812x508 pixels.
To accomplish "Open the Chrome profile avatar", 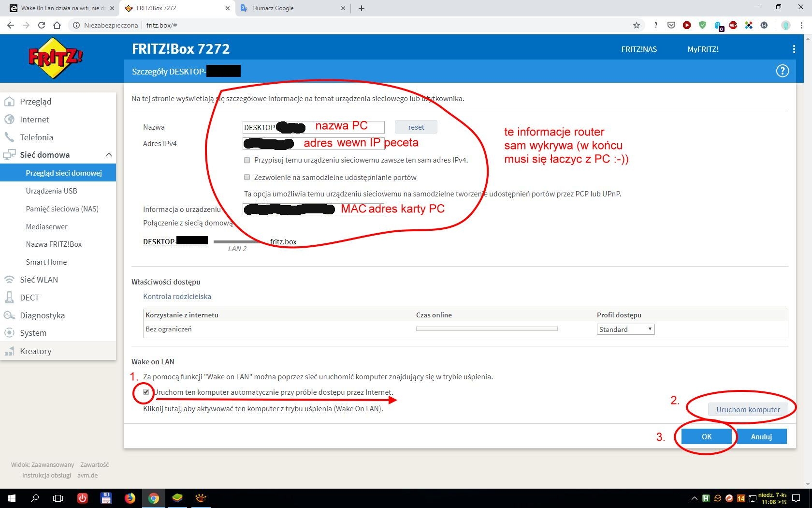I will coord(786,25).
